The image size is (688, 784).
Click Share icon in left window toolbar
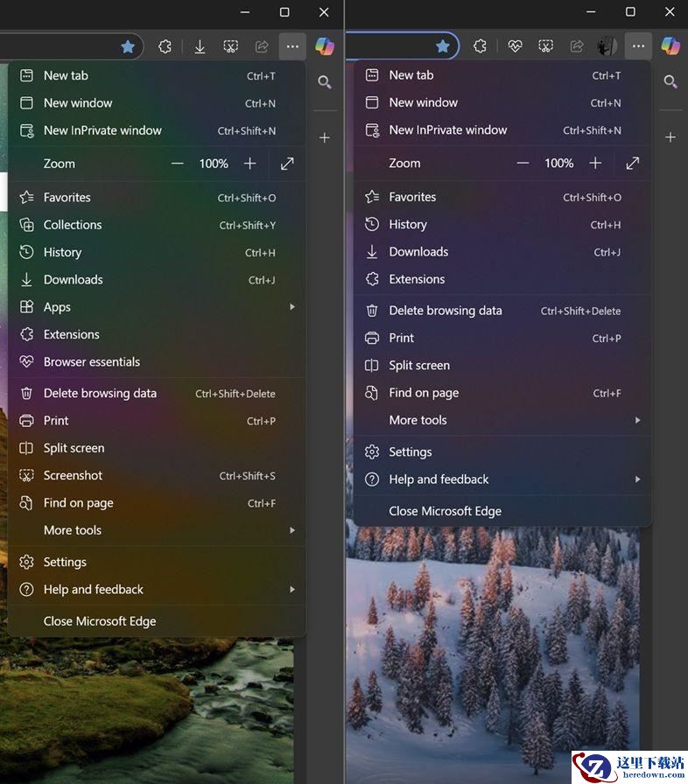pyautogui.click(x=262, y=46)
